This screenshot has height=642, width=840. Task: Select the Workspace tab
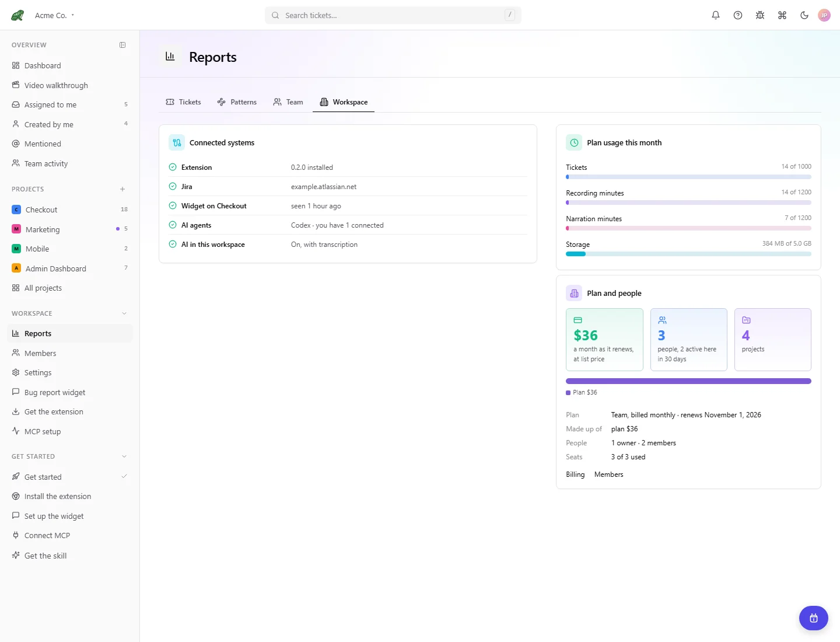(x=344, y=102)
